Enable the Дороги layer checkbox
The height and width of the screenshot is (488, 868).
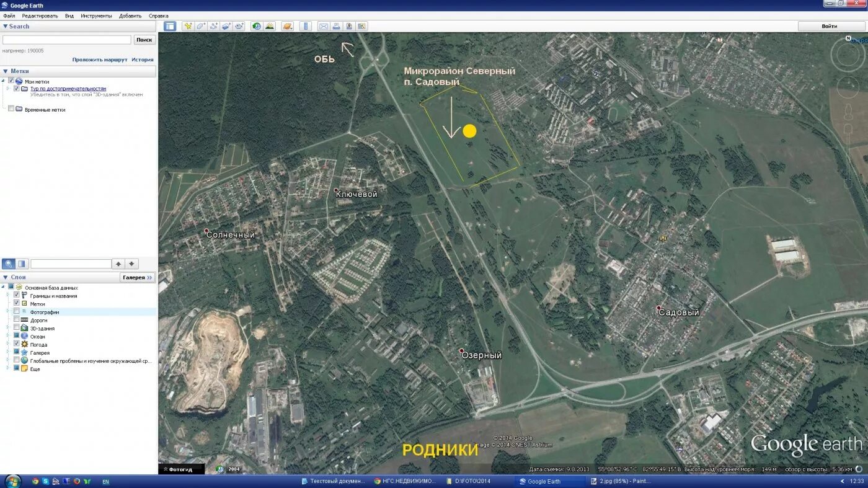tap(17, 320)
